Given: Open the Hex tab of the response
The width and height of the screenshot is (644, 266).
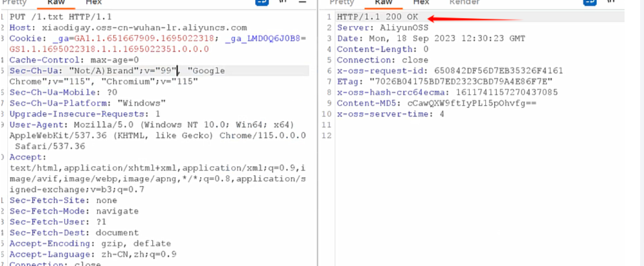Looking at the screenshot, I should (x=422, y=3).
